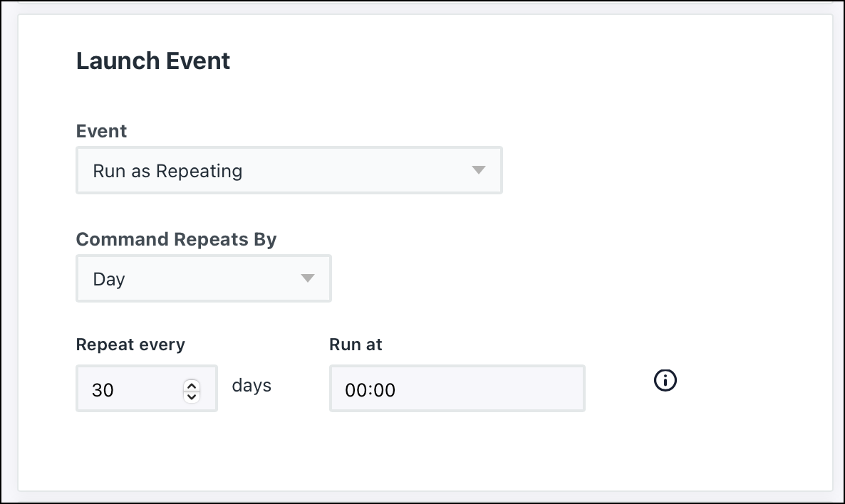Click the Event dropdown arrow triangle

(x=478, y=171)
